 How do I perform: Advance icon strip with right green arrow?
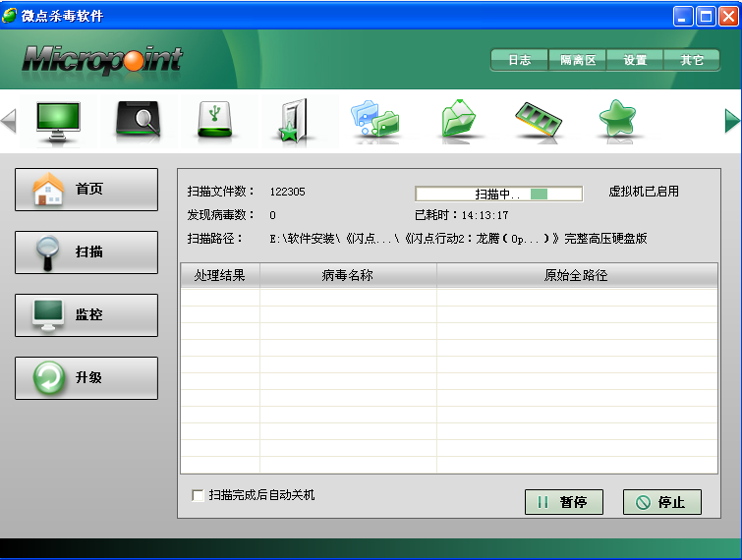pyautogui.click(x=731, y=121)
